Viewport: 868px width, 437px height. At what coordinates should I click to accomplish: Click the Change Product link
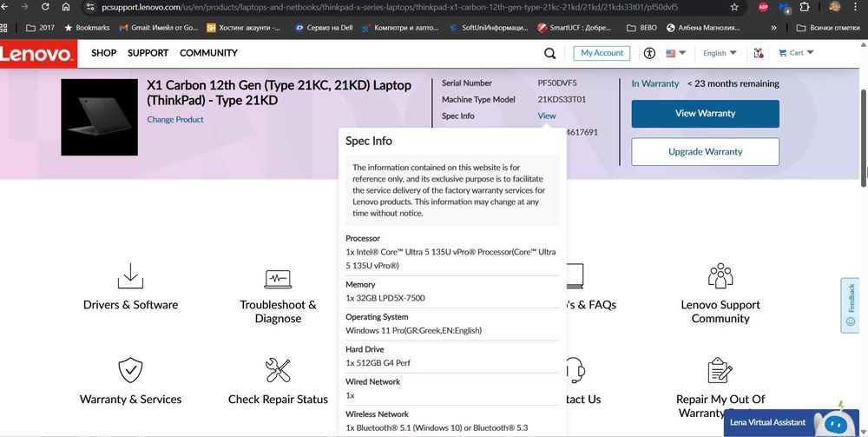point(175,120)
